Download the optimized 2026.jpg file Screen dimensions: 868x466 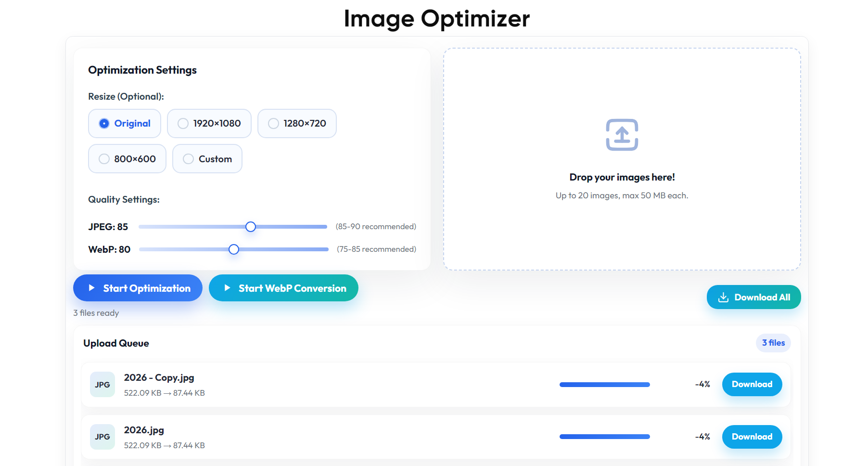tap(752, 437)
